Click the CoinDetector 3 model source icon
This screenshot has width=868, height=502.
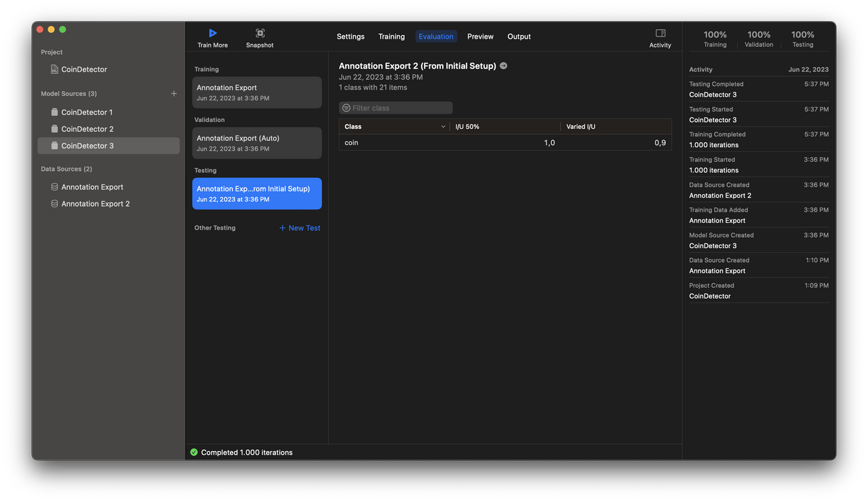(x=54, y=146)
